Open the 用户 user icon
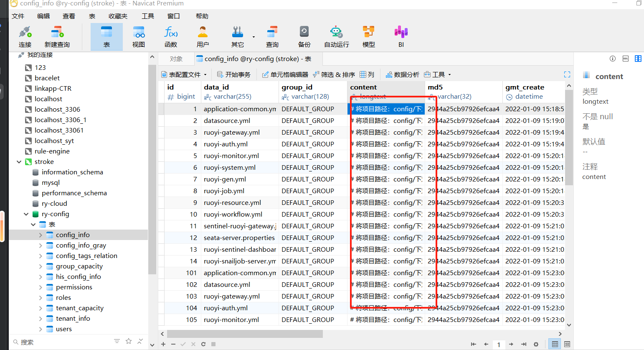This screenshot has height=350, width=644. [x=203, y=37]
